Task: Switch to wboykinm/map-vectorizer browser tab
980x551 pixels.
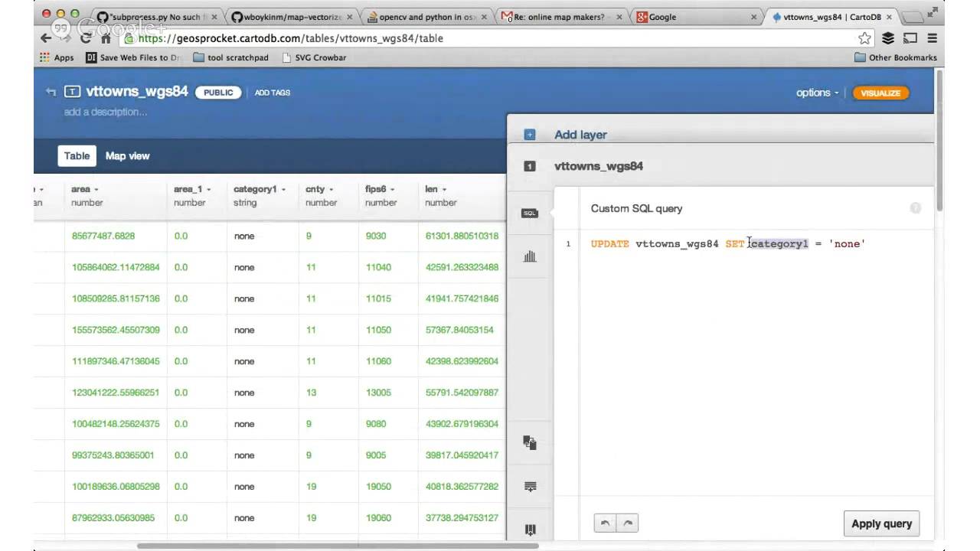Action: tap(292, 16)
